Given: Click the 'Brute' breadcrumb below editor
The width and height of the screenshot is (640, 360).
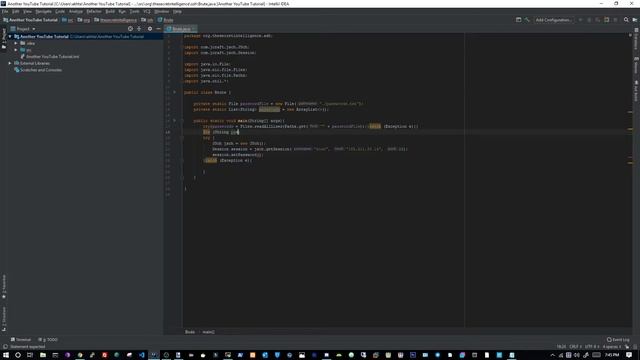Looking at the screenshot, I should point(190,332).
